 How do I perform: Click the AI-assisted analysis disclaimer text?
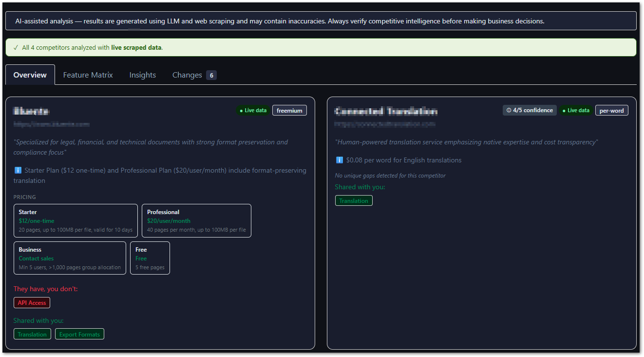pos(280,21)
